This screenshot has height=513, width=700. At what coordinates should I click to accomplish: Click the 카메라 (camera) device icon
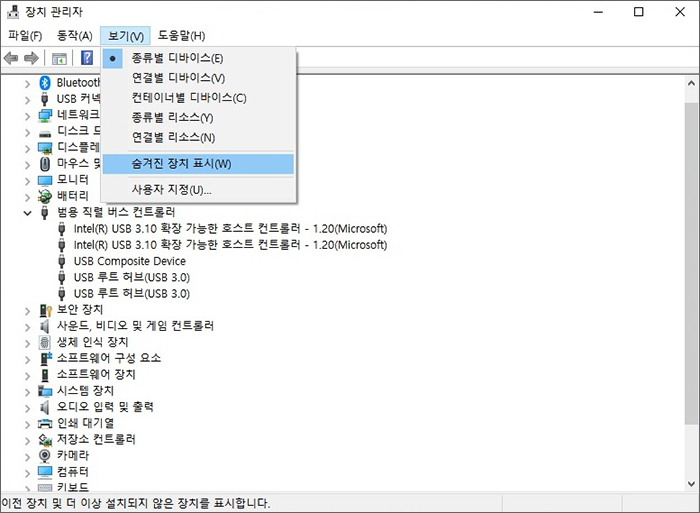pyautogui.click(x=45, y=455)
